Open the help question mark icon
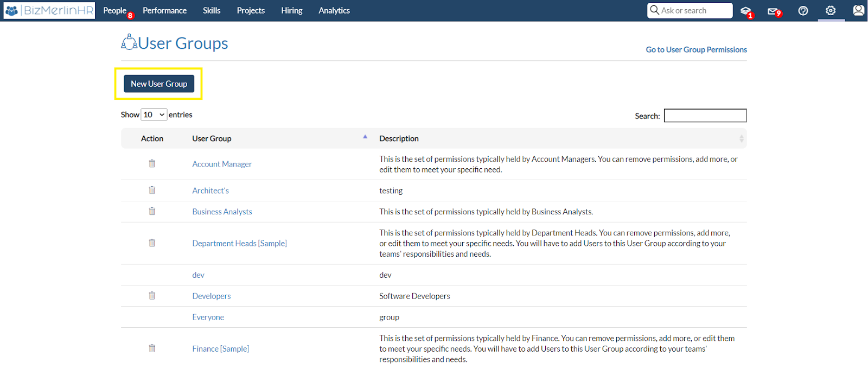 (x=803, y=11)
